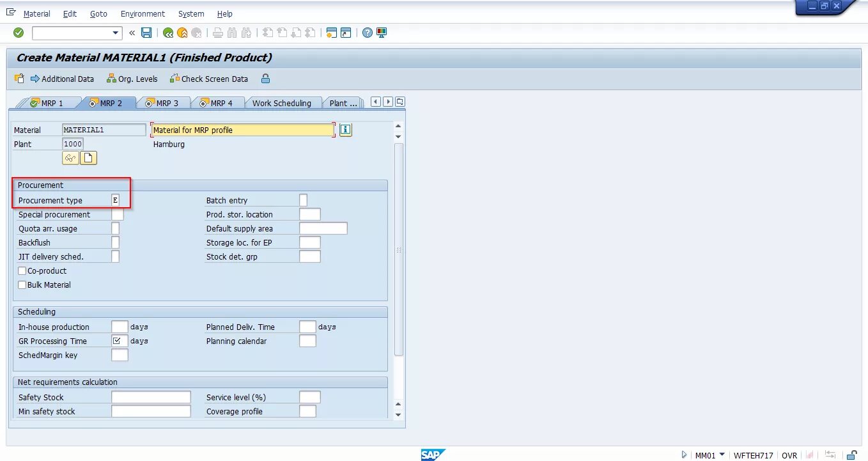Click the Check Screen Data button
The width and height of the screenshot is (868, 461).
209,79
